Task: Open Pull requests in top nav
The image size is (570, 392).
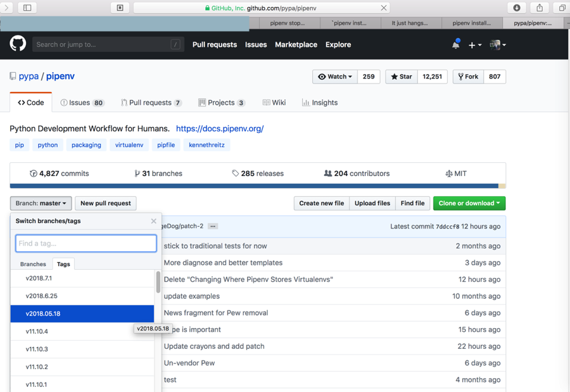Action: [215, 44]
